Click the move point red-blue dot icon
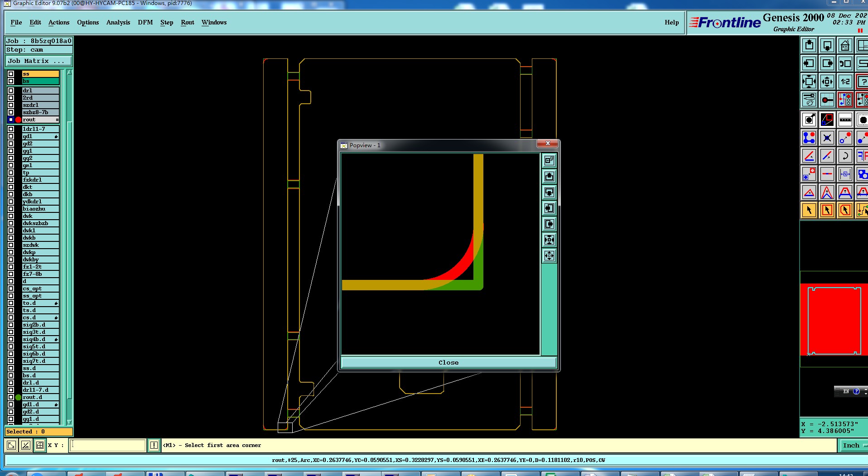868x476 pixels. pyautogui.click(x=845, y=138)
